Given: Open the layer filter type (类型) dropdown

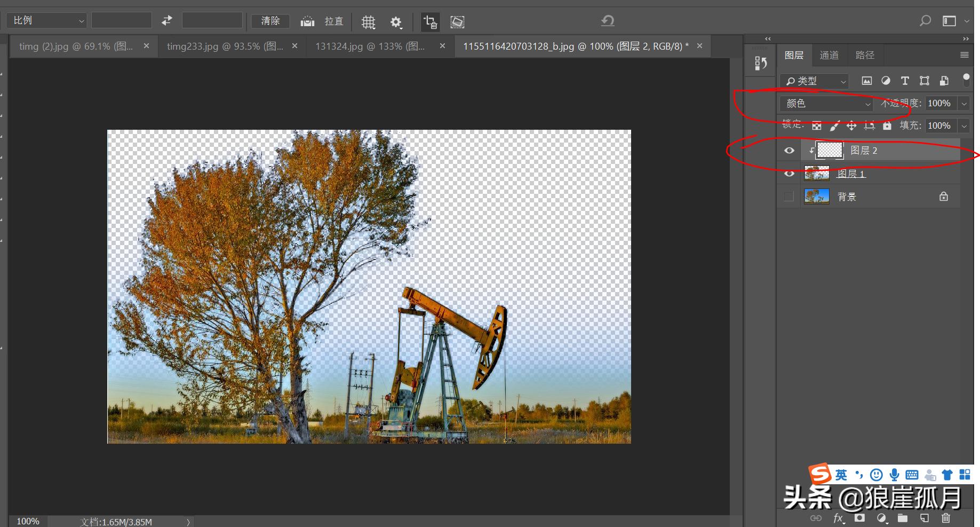Looking at the screenshot, I should click(814, 81).
